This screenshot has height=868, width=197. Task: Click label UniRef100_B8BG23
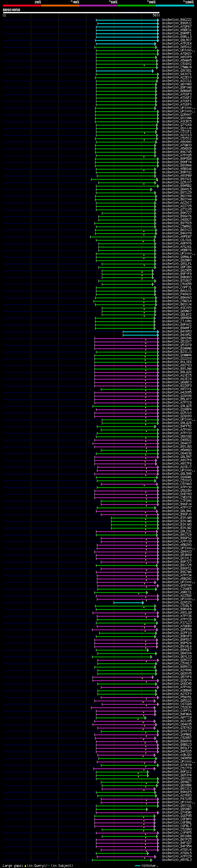(177, 745)
